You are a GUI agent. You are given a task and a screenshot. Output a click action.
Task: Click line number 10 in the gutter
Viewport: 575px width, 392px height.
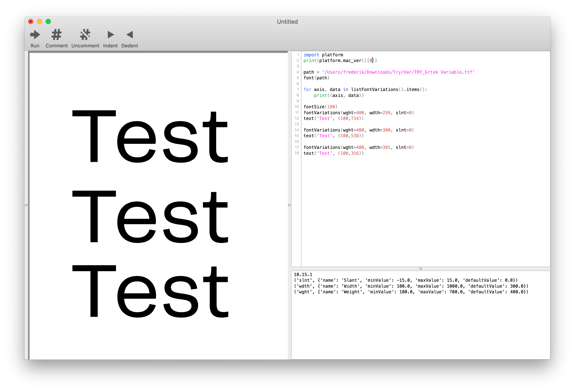pyautogui.click(x=297, y=107)
